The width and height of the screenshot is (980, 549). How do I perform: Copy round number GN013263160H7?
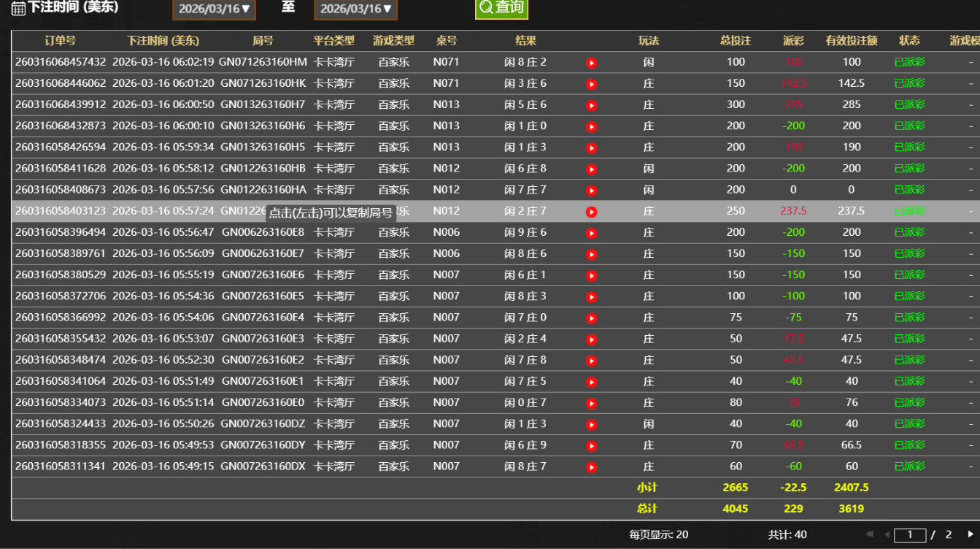tap(263, 104)
